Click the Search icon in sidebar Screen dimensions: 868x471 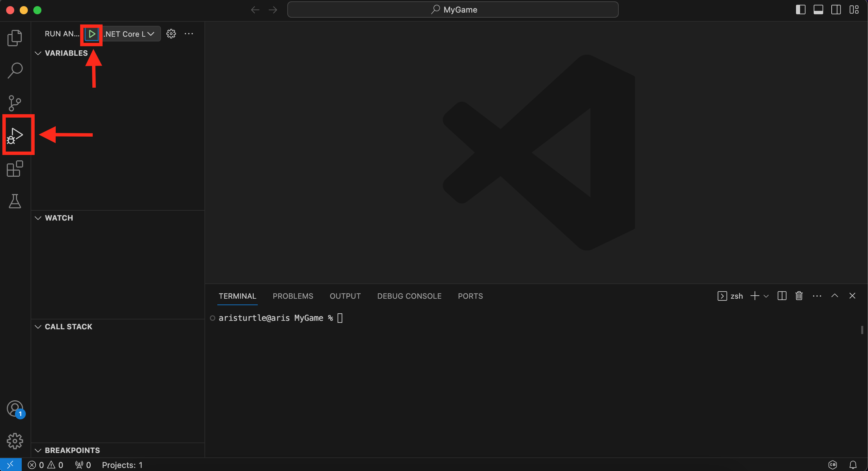click(15, 70)
